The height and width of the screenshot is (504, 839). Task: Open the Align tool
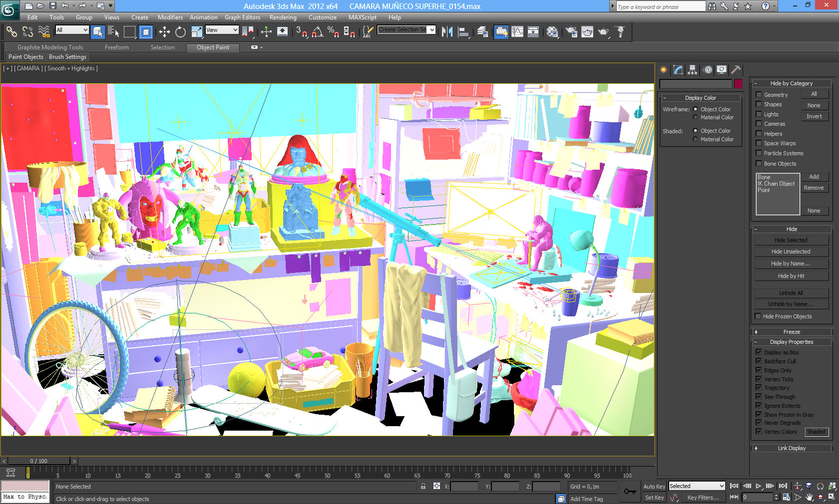(464, 32)
